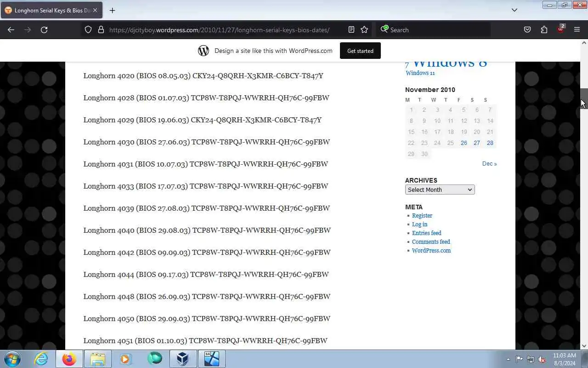Click the Get started button
588x368 pixels.
pos(360,51)
